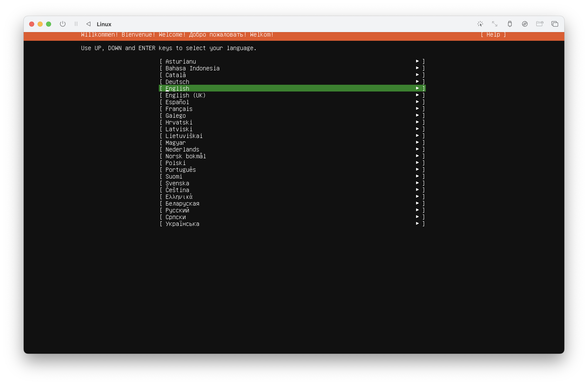
Task: Open the Help button in the orange header
Action: 493,35
